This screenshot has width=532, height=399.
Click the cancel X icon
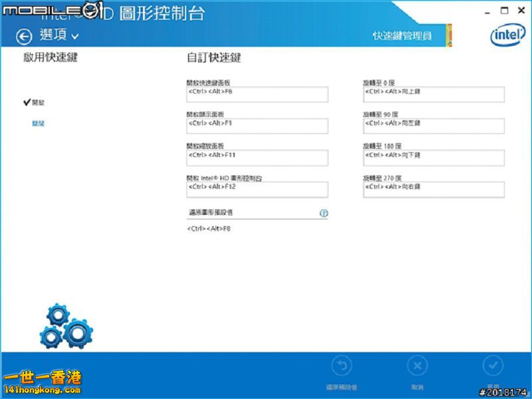point(418,365)
